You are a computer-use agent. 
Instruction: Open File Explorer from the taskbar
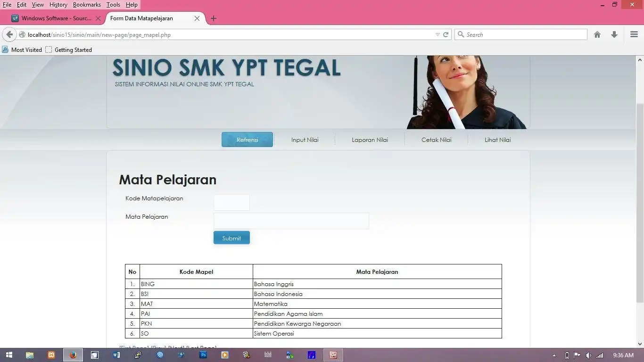tap(30, 355)
